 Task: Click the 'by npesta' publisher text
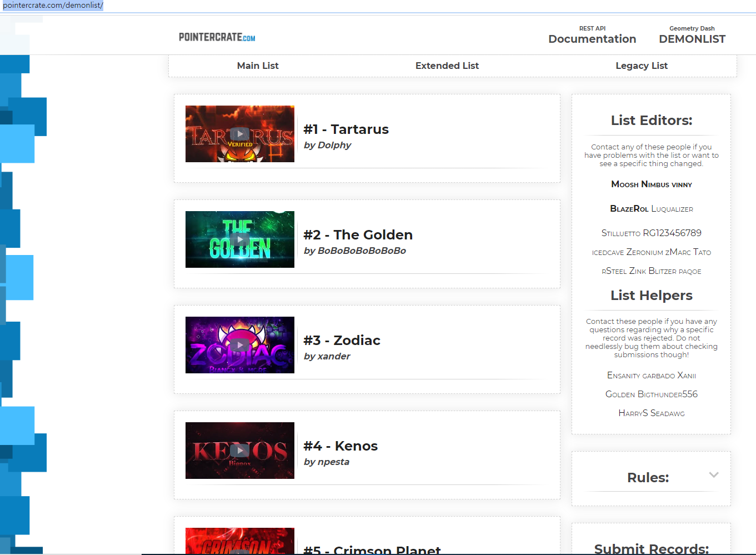click(327, 462)
